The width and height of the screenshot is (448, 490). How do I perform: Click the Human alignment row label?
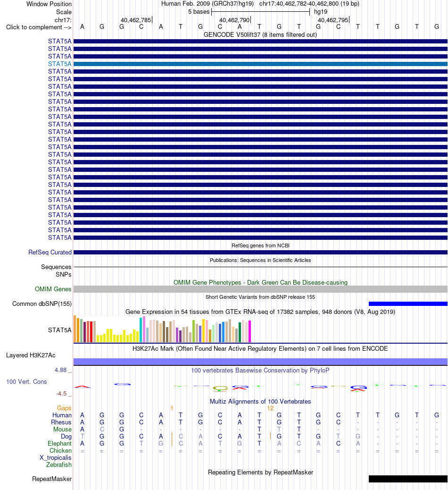pyautogui.click(x=62, y=415)
